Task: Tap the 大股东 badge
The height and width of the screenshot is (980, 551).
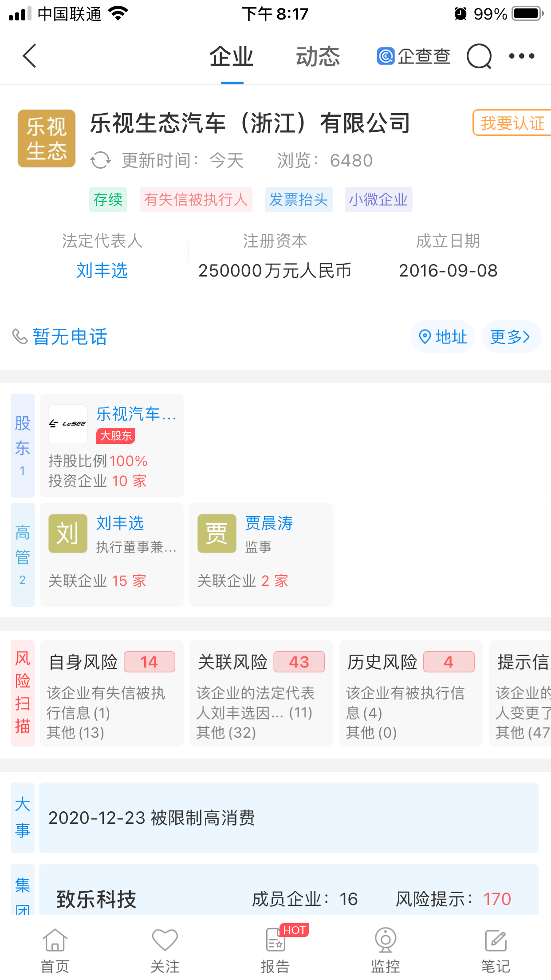Action: click(x=116, y=436)
